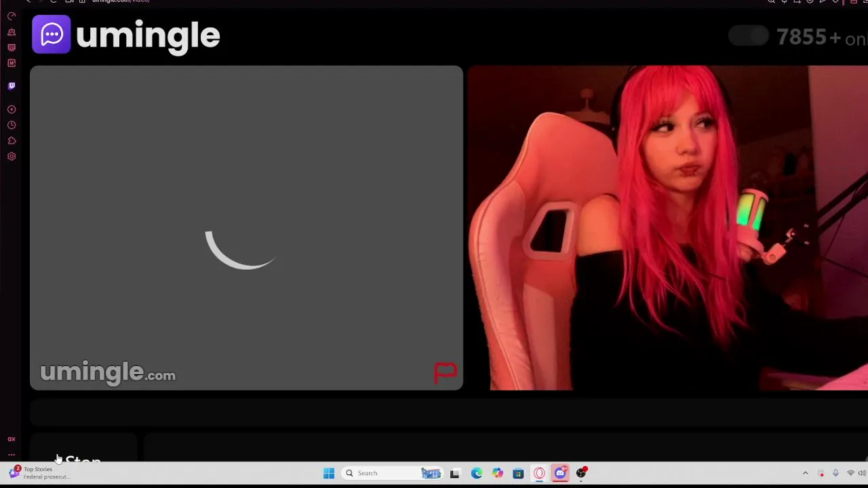Click the stranger's loading video panel
The height and width of the screenshot is (488, 868).
pos(246,228)
